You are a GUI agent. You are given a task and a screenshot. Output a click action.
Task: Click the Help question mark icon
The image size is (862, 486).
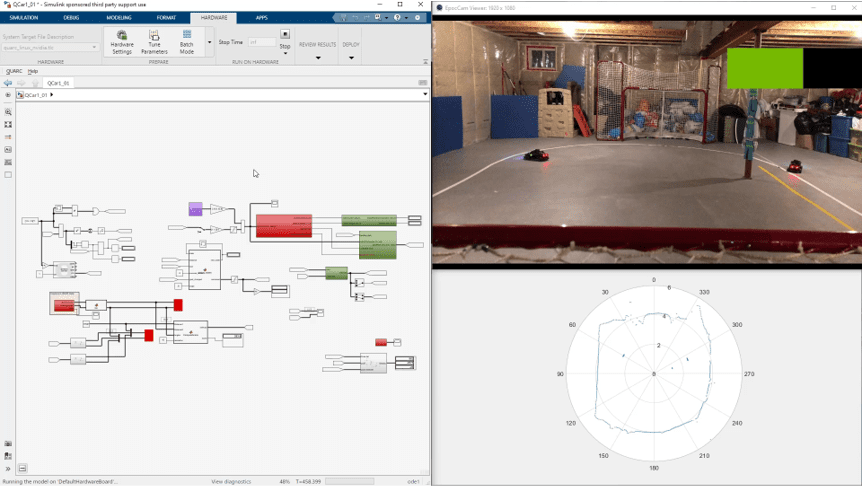click(397, 17)
